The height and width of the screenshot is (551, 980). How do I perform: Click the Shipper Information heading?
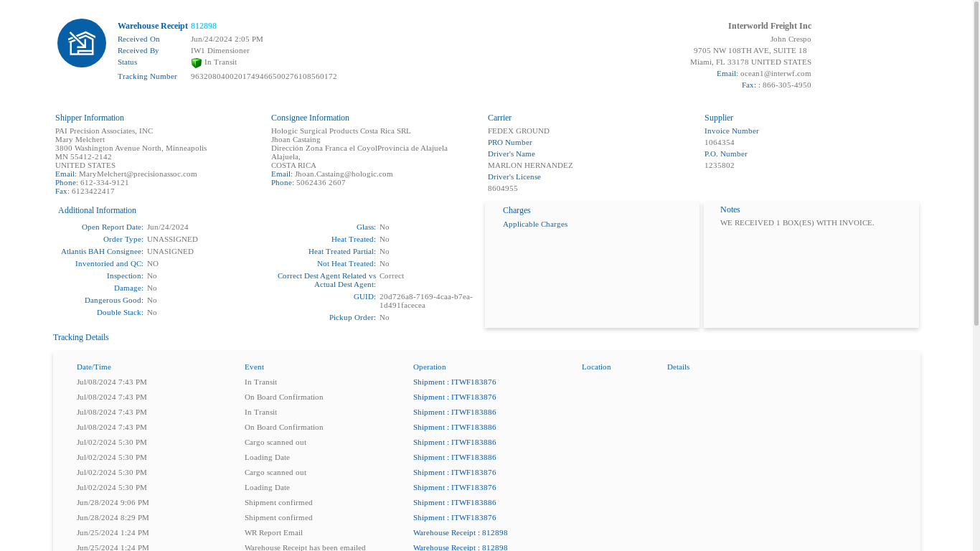[90, 118]
